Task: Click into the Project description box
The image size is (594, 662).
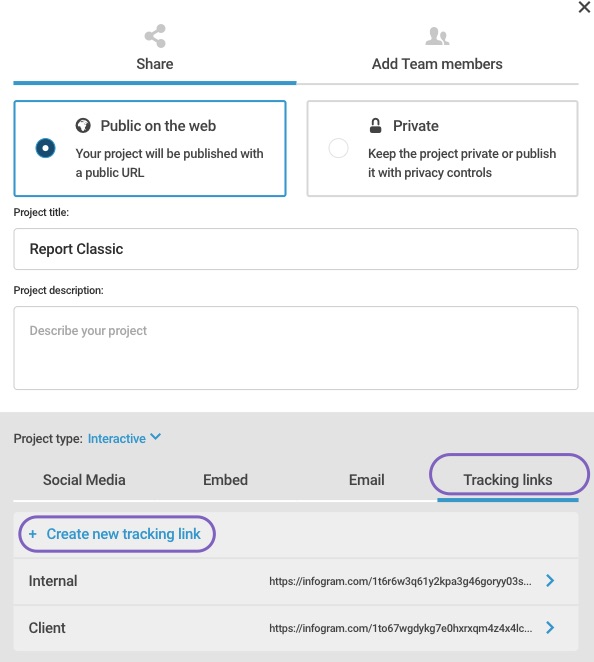Action: [x=296, y=348]
